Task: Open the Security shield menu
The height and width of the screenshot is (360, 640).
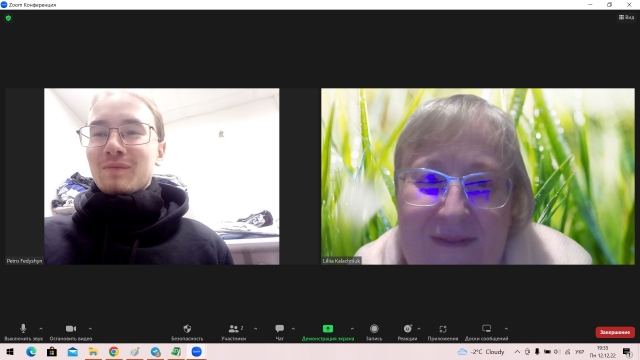Action: [187, 332]
